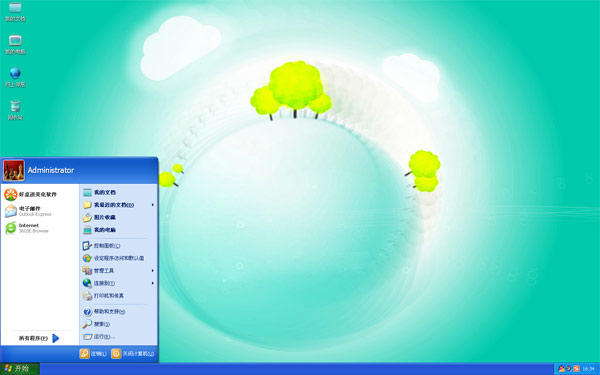This screenshot has height=375, width=600.
Task: Click the magnifier Search icon in Start menu
Action: coord(87,324)
